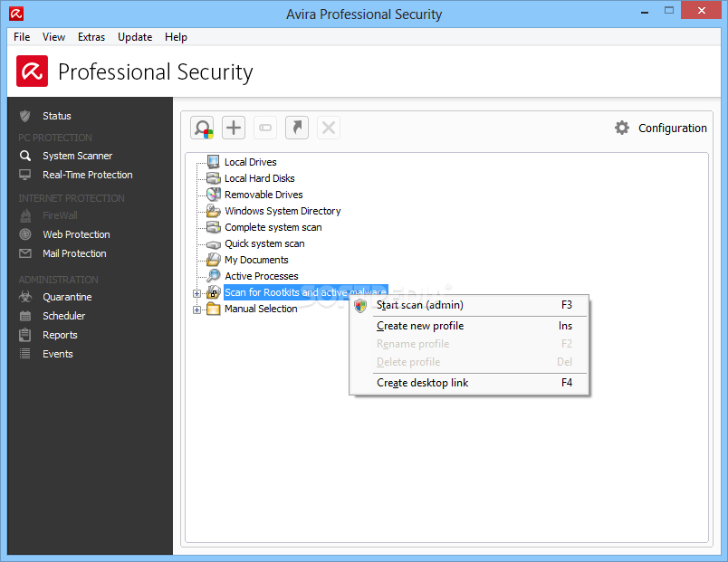This screenshot has width=728, height=562.
Task: Open Web Protection in the sidebar
Action: pyautogui.click(x=77, y=234)
